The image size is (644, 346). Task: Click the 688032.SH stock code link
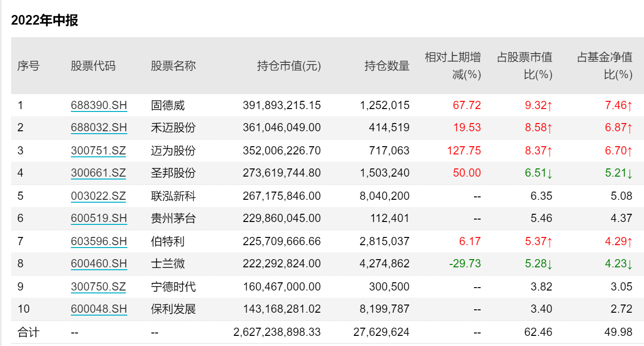point(99,128)
